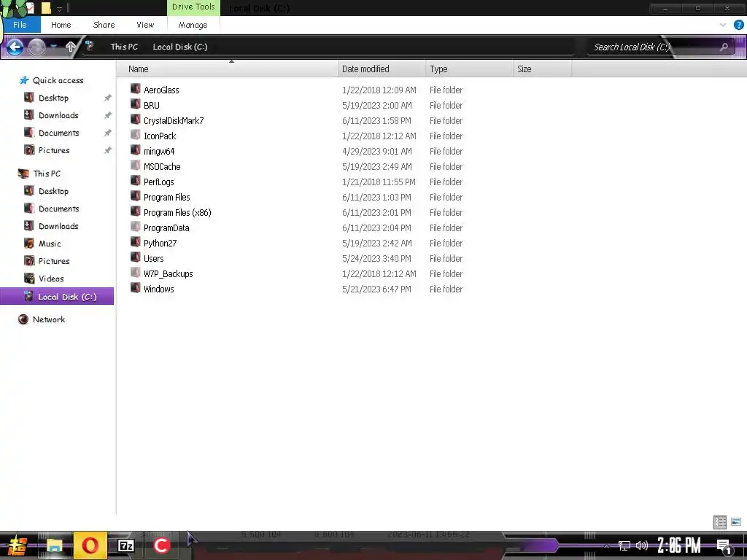The width and height of the screenshot is (747, 560).
Task: Open Explorer Help question mark icon
Action: click(738, 25)
